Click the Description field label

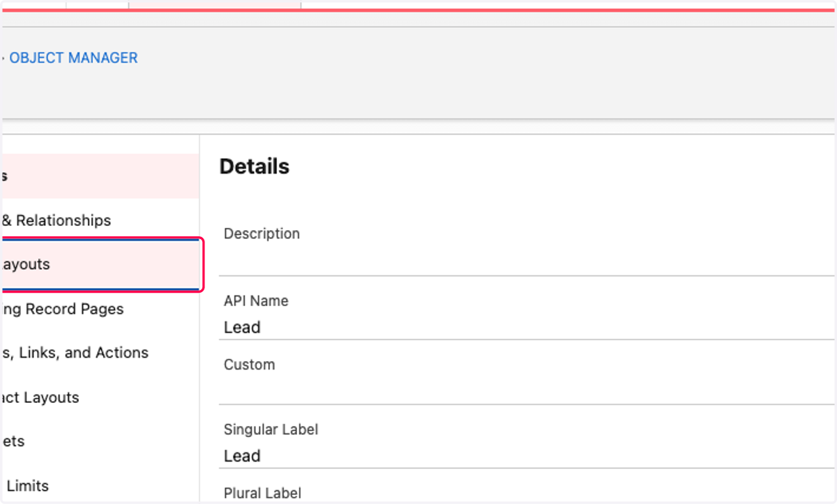262,234
